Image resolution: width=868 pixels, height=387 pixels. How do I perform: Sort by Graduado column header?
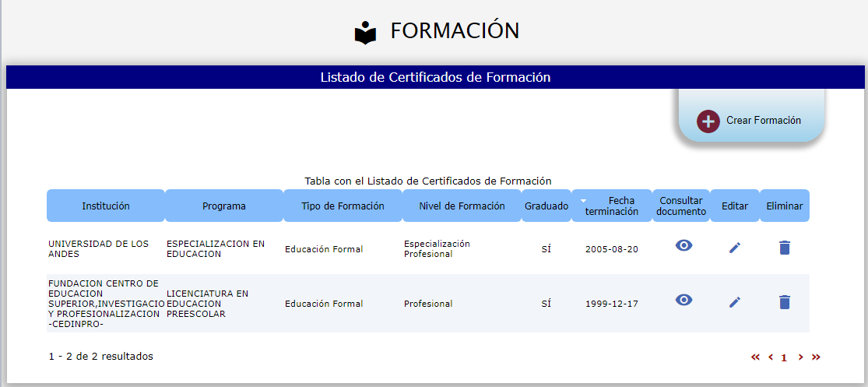[x=546, y=206]
